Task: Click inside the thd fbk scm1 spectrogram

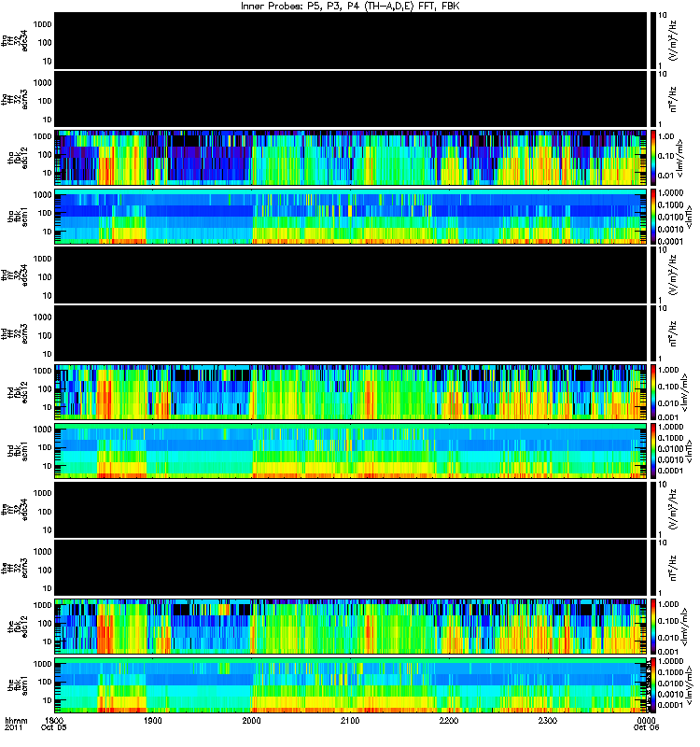Action: click(x=351, y=451)
